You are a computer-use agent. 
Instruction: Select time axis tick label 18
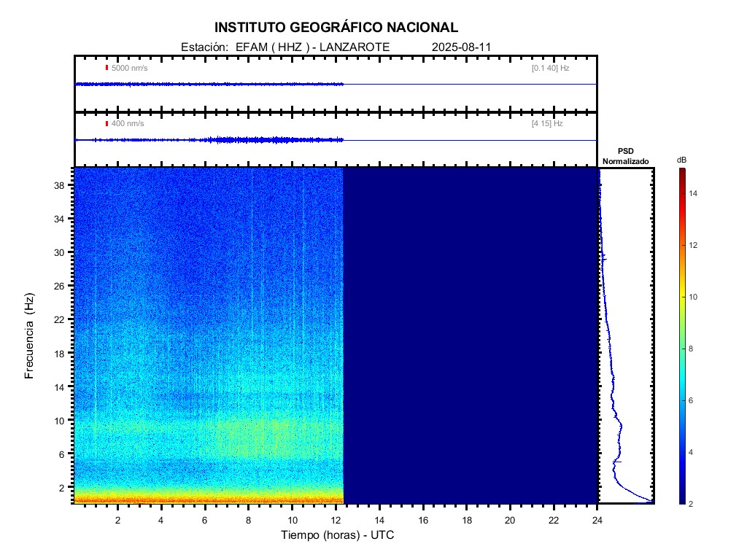466,521
